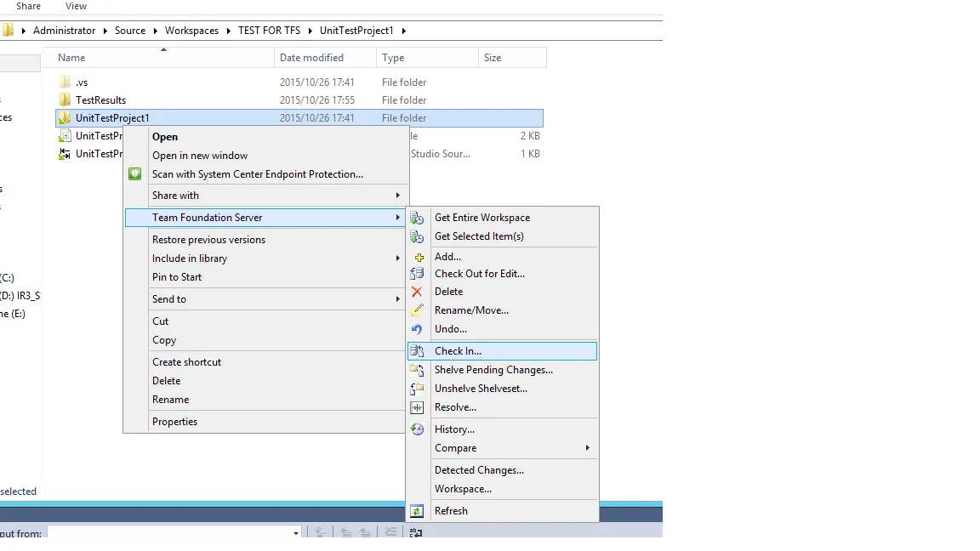Click inside the output from field
This screenshot has height=551, width=980.
[x=168, y=533]
